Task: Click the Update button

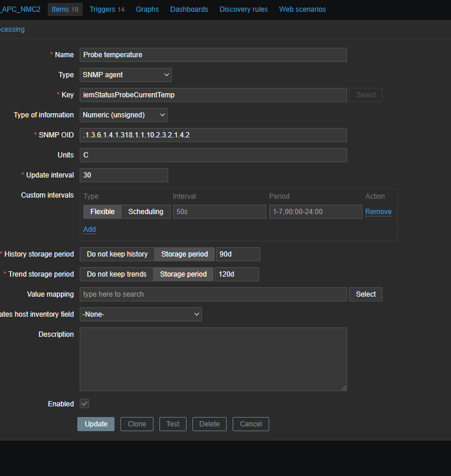Action: (x=96, y=424)
